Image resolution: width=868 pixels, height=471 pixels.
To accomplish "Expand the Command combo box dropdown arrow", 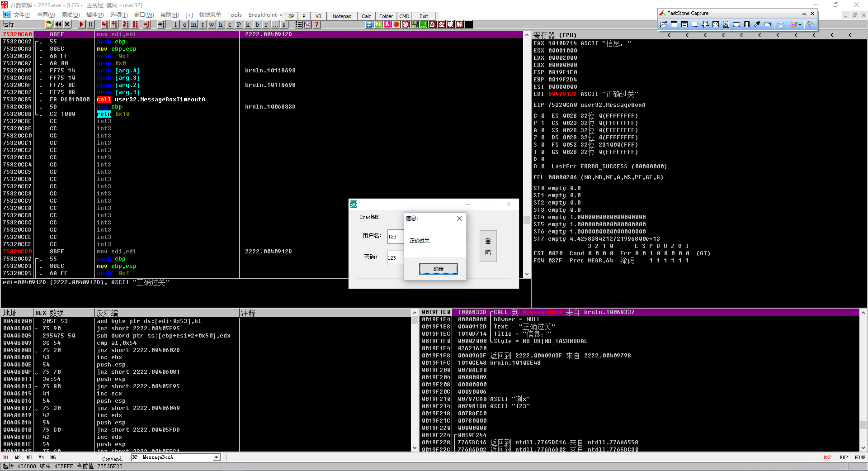I will point(216,457).
